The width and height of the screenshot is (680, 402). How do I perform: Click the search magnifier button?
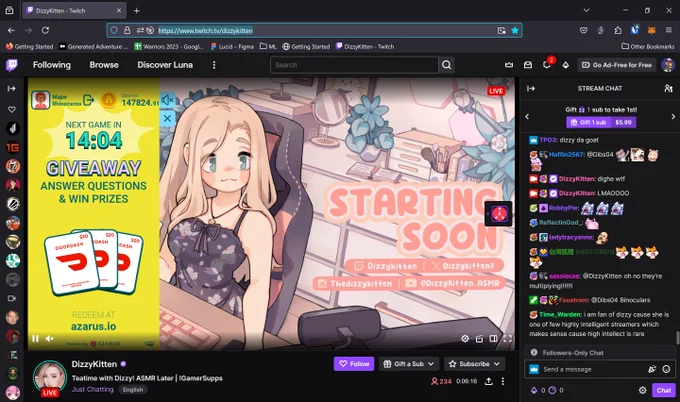[446, 65]
